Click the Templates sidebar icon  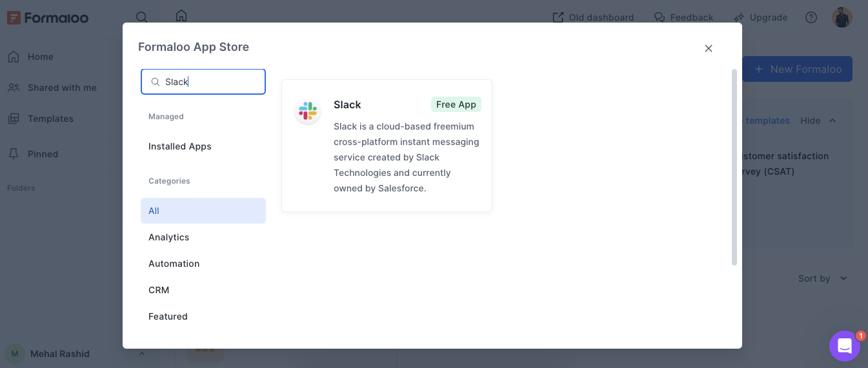14,119
